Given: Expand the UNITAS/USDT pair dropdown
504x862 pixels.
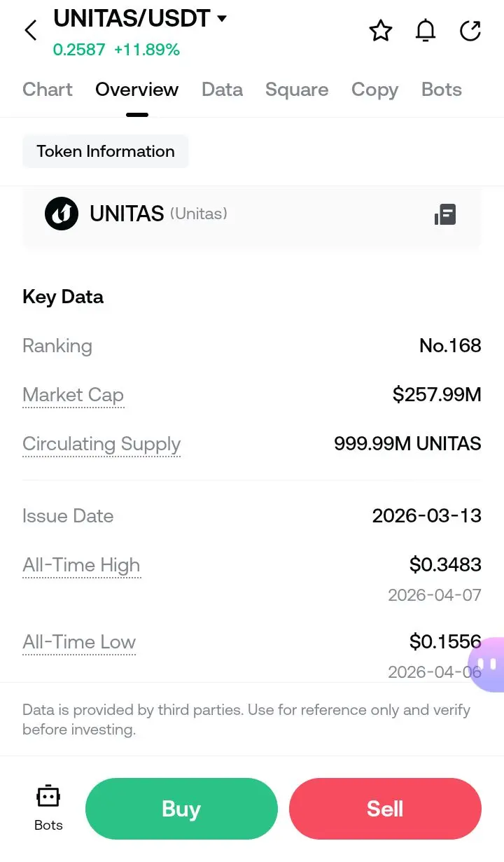Looking at the screenshot, I should coord(222,18).
